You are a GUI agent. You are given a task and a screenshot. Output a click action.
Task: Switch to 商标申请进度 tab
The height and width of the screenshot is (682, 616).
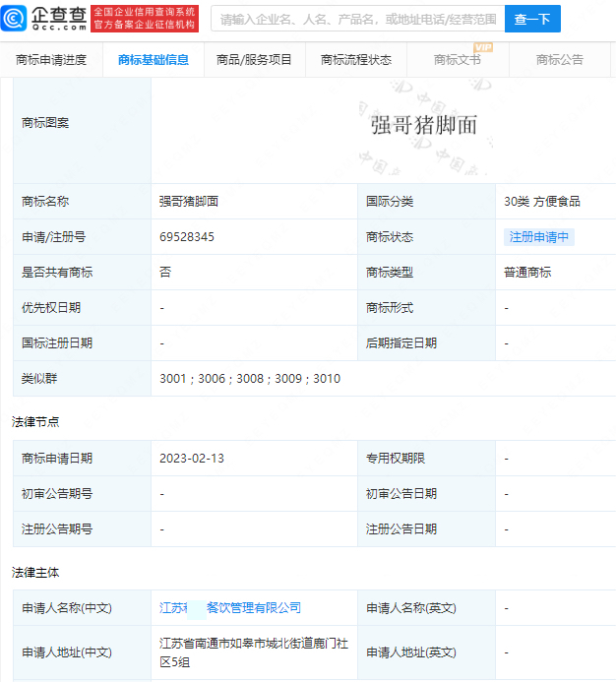click(x=51, y=60)
